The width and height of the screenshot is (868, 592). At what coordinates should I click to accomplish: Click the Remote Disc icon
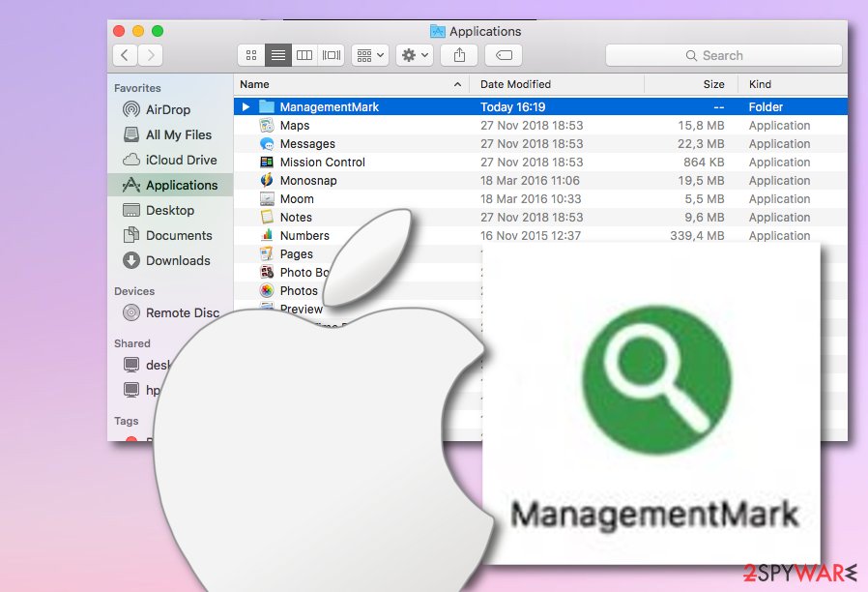click(131, 312)
